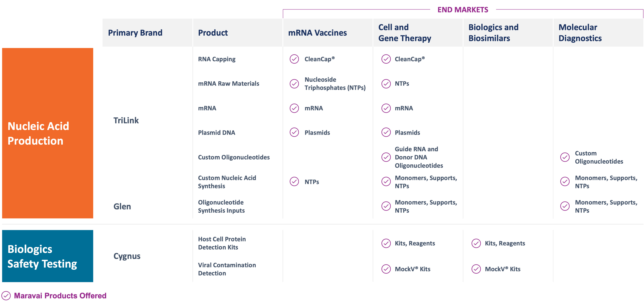Select the mRNA Vaccines column header
This screenshot has height=305, width=644.
(x=317, y=33)
